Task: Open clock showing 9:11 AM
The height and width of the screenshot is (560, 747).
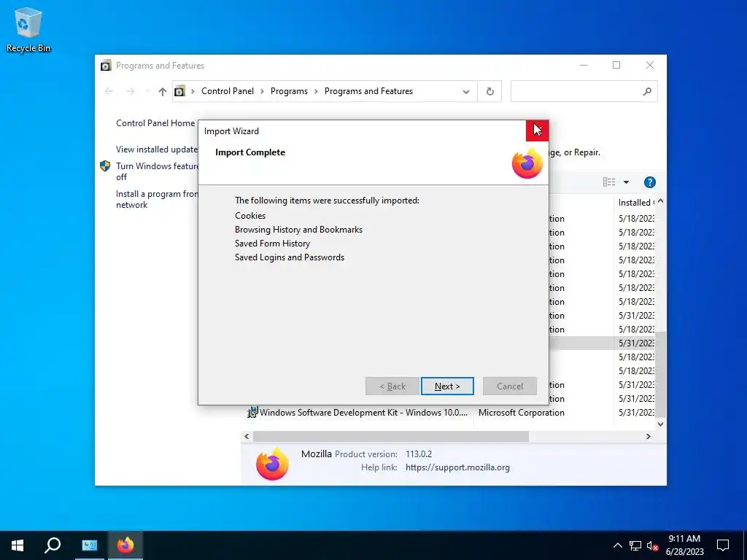Action: [684, 545]
